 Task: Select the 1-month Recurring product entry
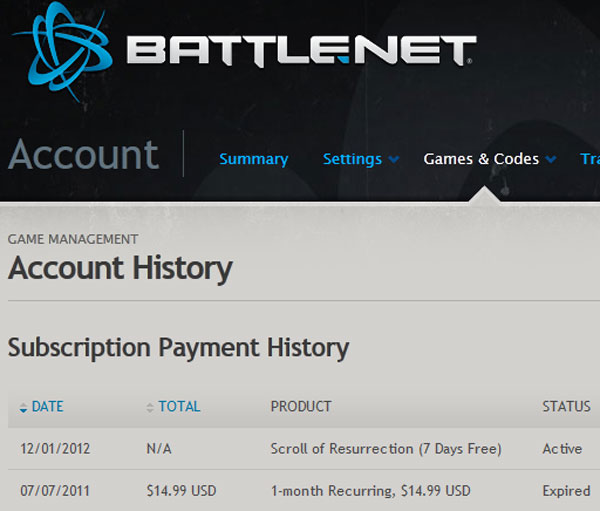click(x=370, y=491)
